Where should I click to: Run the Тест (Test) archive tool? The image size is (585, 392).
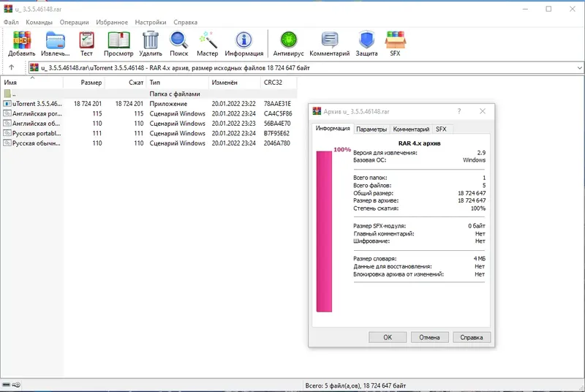click(x=86, y=40)
